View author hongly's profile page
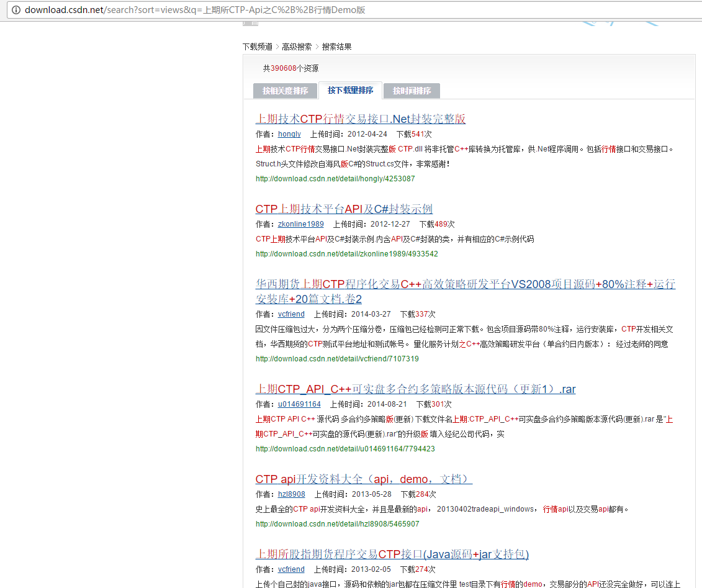 pos(289,134)
